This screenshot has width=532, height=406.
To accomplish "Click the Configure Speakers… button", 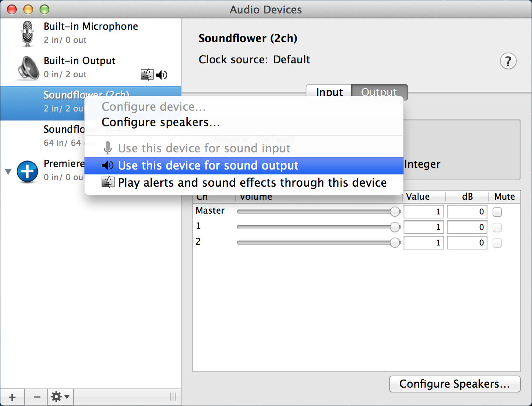I will coord(455,384).
